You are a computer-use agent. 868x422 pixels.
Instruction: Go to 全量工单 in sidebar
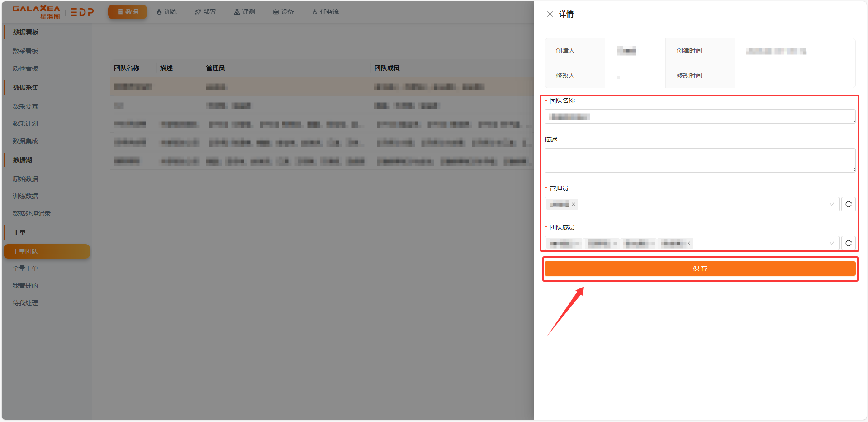(25, 269)
